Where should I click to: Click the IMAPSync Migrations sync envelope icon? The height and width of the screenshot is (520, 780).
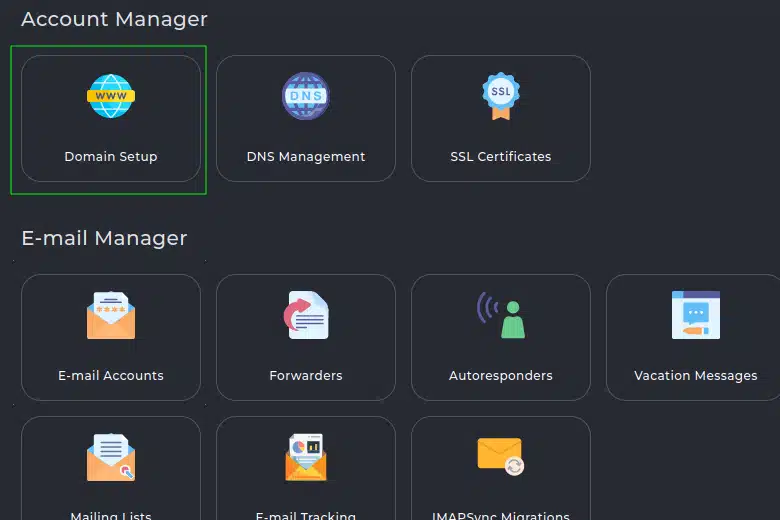pyautogui.click(x=501, y=456)
